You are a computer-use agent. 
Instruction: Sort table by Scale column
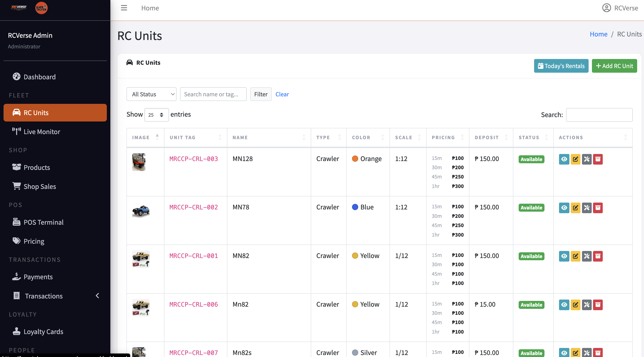[x=408, y=137]
